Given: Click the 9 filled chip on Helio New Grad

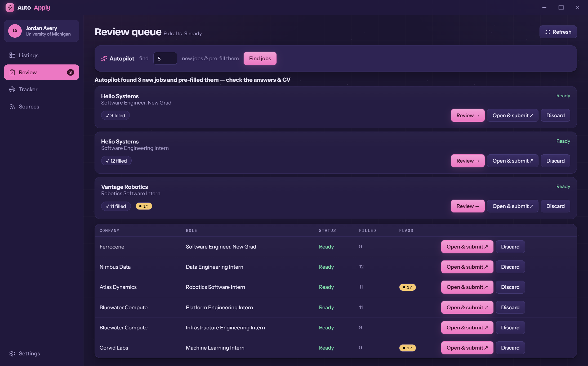Looking at the screenshot, I should [x=115, y=115].
